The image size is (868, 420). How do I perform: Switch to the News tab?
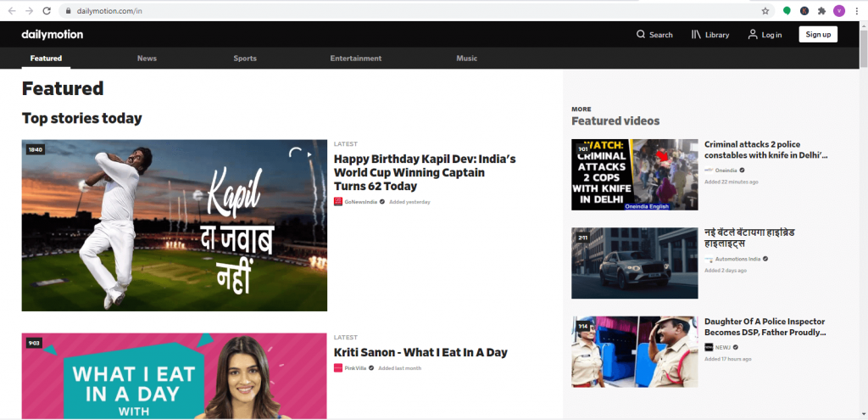pyautogui.click(x=147, y=59)
